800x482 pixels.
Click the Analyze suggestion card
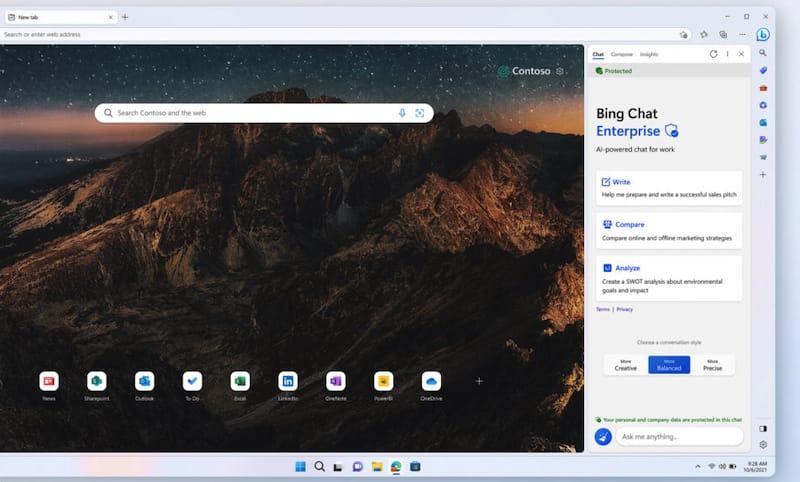point(669,278)
